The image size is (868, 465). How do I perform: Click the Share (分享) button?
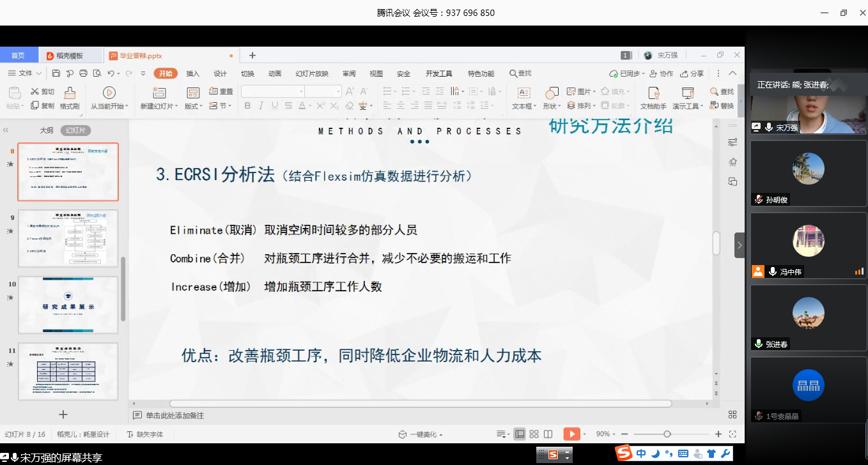click(x=692, y=73)
